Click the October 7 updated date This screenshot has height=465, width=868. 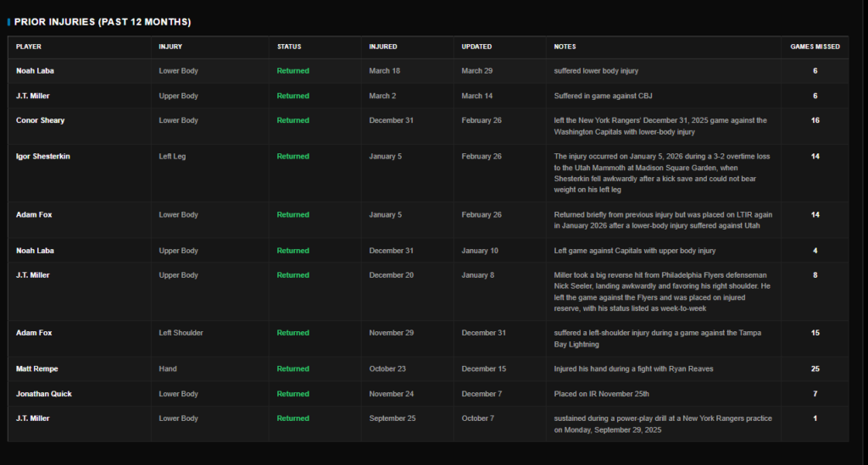[x=478, y=418]
